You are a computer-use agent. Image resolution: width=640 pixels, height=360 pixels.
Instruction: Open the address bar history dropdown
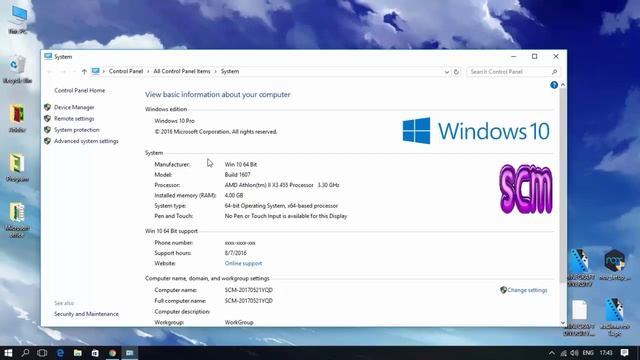pos(447,72)
